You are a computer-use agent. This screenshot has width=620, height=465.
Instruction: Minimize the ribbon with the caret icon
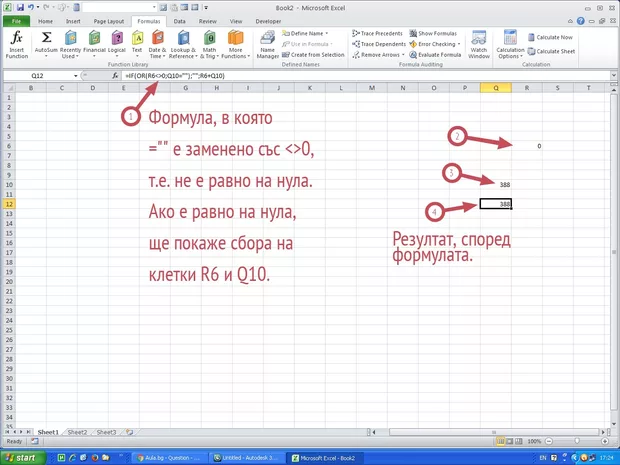tap(570, 21)
